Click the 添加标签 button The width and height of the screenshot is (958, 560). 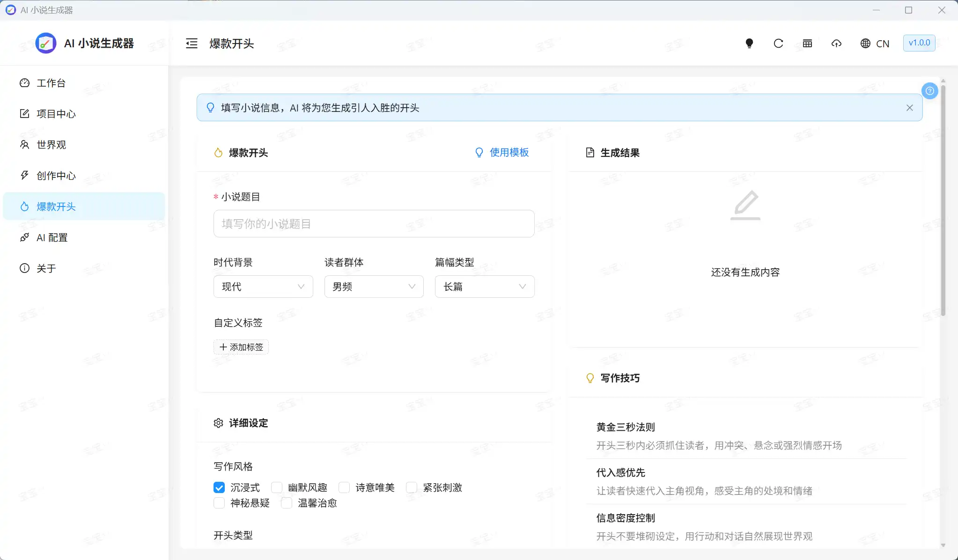(241, 346)
